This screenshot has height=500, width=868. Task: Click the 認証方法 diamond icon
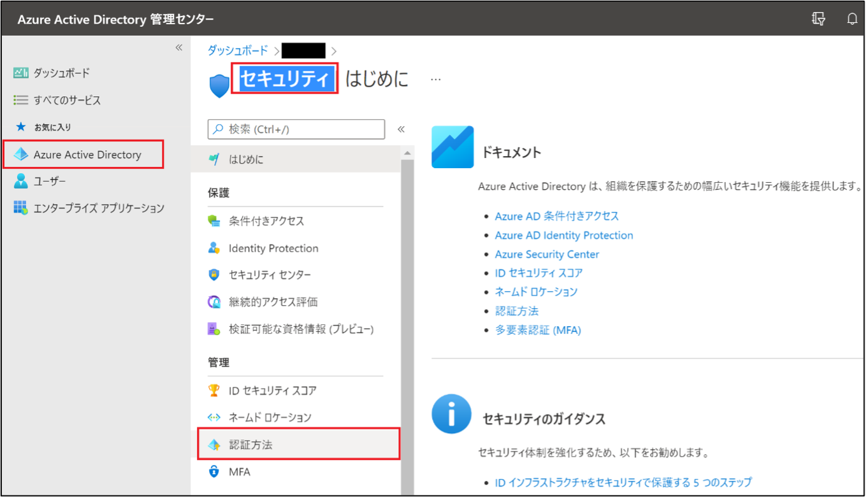coord(214,445)
